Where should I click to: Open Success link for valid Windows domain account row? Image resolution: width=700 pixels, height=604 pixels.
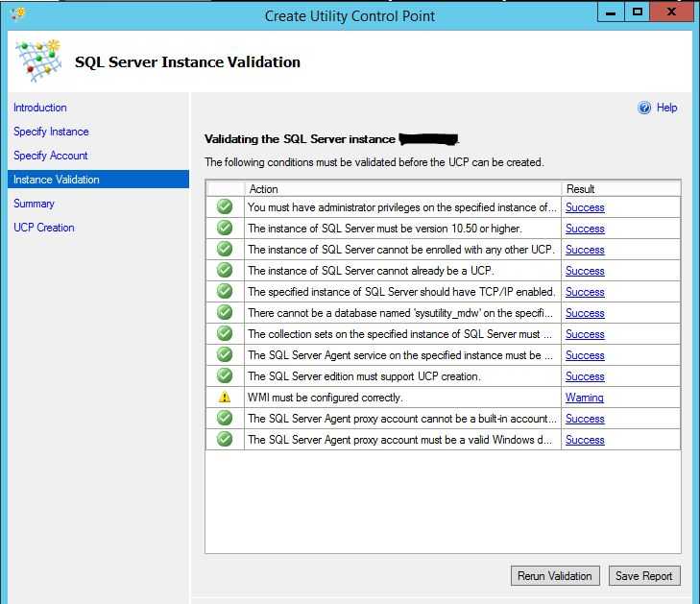[585, 440]
